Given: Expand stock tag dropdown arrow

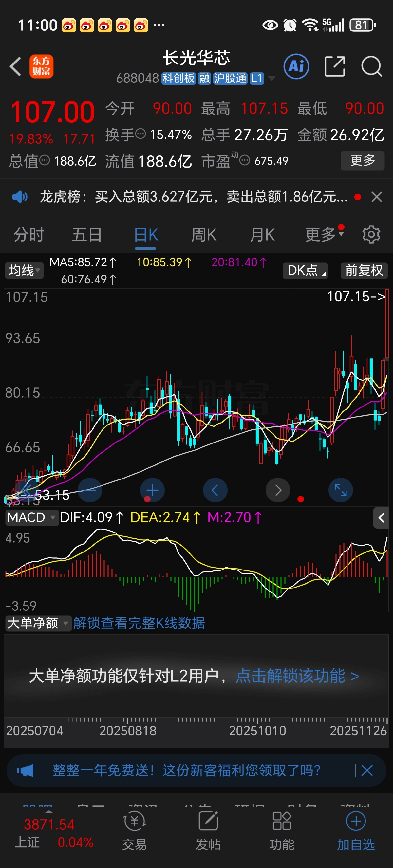Looking at the screenshot, I should click(271, 78).
